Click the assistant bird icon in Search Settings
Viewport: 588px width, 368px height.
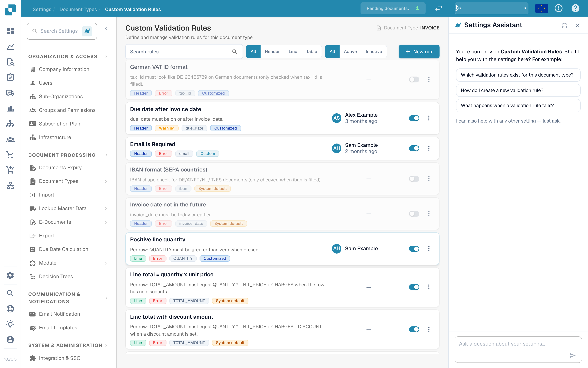(x=87, y=31)
